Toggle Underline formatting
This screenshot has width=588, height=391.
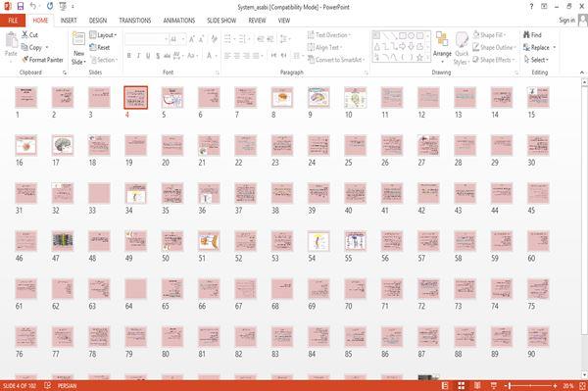148,56
